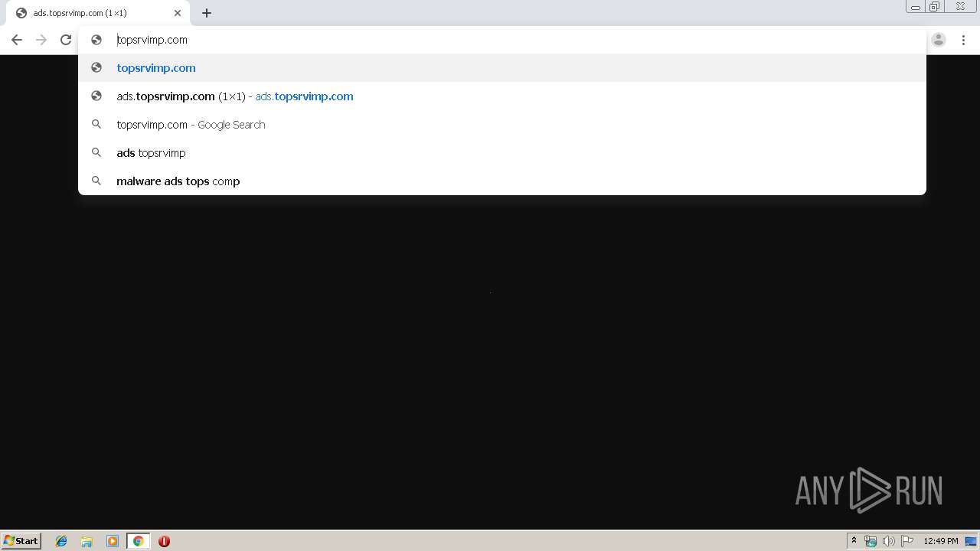Open Windows Media Player from taskbar
This screenshot has width=980, height=551.
(113, 541)
